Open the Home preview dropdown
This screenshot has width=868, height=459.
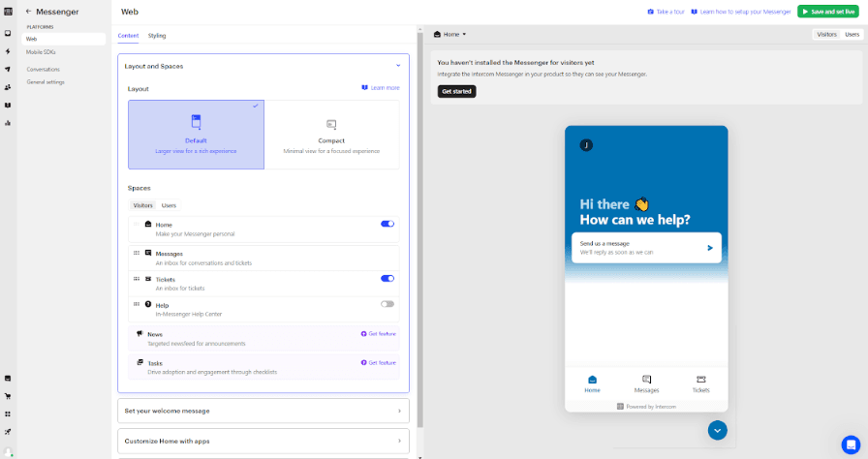click(450, 34)
